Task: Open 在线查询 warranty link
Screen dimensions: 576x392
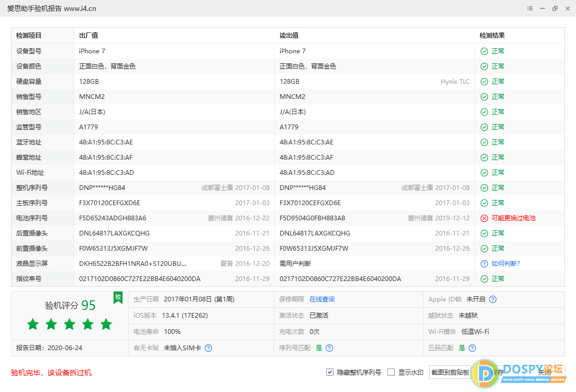Action: (x=322, y=299)
